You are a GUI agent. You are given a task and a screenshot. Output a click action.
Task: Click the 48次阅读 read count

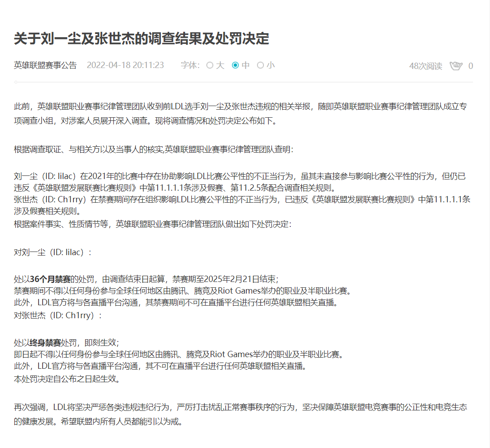(x=426, y=66)
